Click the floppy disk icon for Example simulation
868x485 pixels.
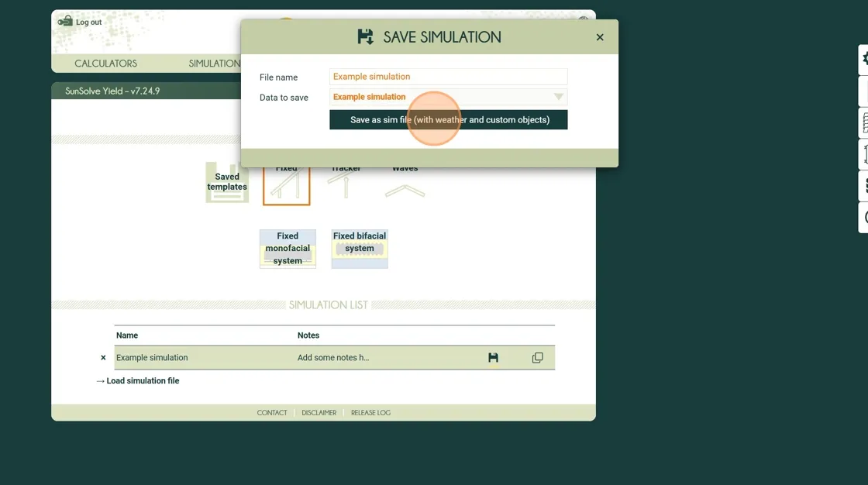click(493, 358)
